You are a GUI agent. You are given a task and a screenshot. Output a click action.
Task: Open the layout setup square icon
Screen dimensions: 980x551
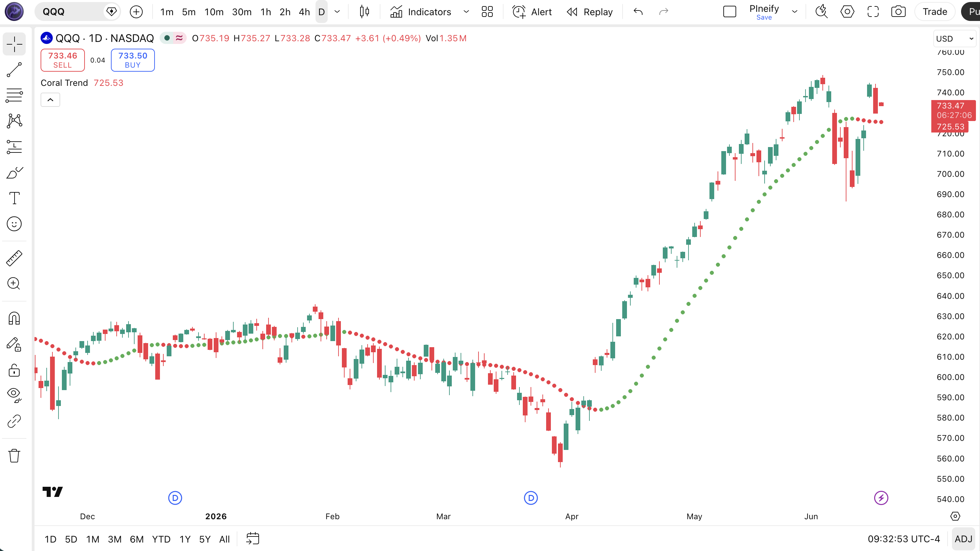pyautogui.click(x=729, y=12)
